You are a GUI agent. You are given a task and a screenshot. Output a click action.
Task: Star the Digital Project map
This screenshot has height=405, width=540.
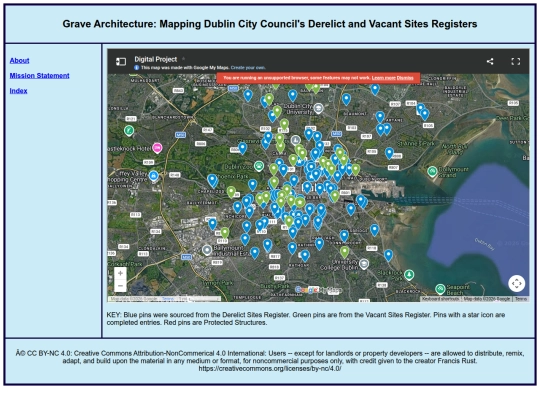184,59
